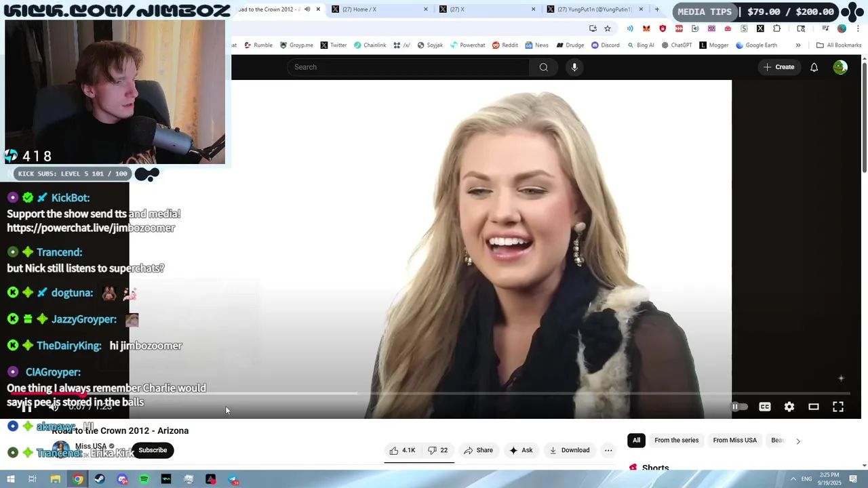Image resolution: width=868 pixels, height=488 pixels.
Task: Close the Road to the Crown tab
Action: point(318,9)
